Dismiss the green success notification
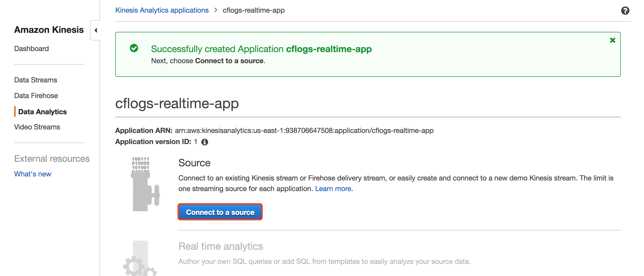The image size is (644, 276). 612,40
